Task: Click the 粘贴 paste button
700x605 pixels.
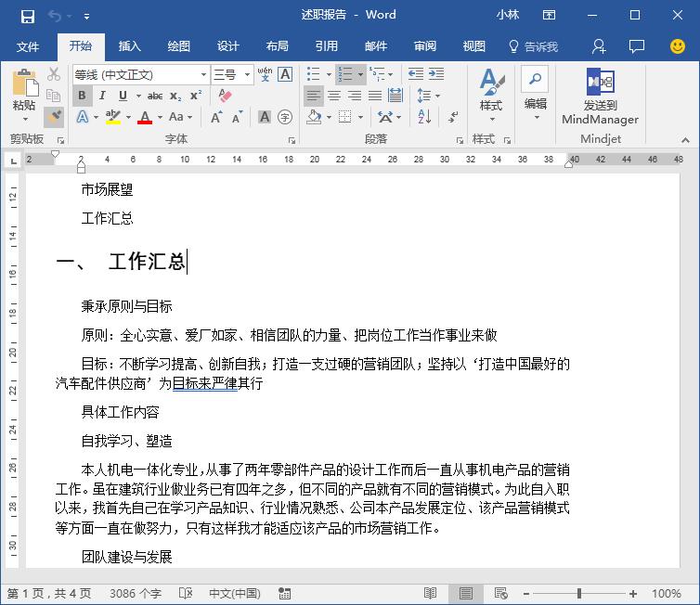Action: (x=24, y=95)
